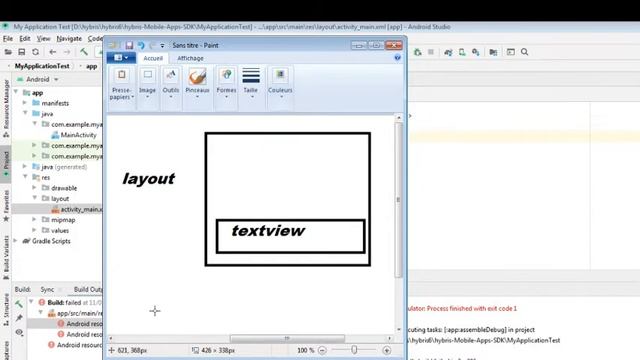Click the zoom in plus button in Paint
Viewport: 640px width, 360px height.
[x=387, y=350]
